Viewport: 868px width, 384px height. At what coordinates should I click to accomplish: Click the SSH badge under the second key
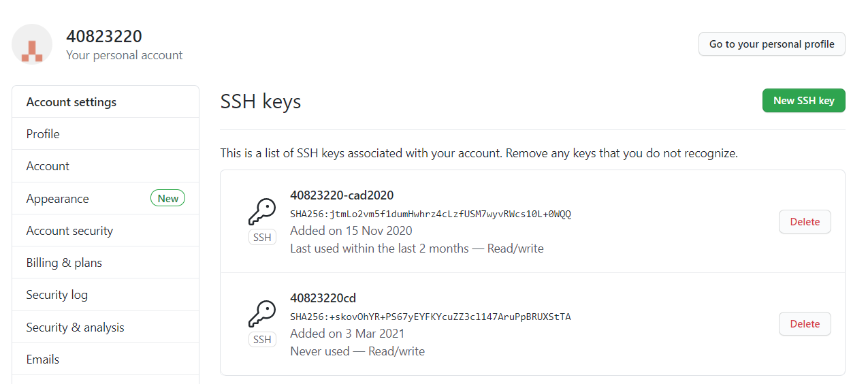[x=262, y=340]
